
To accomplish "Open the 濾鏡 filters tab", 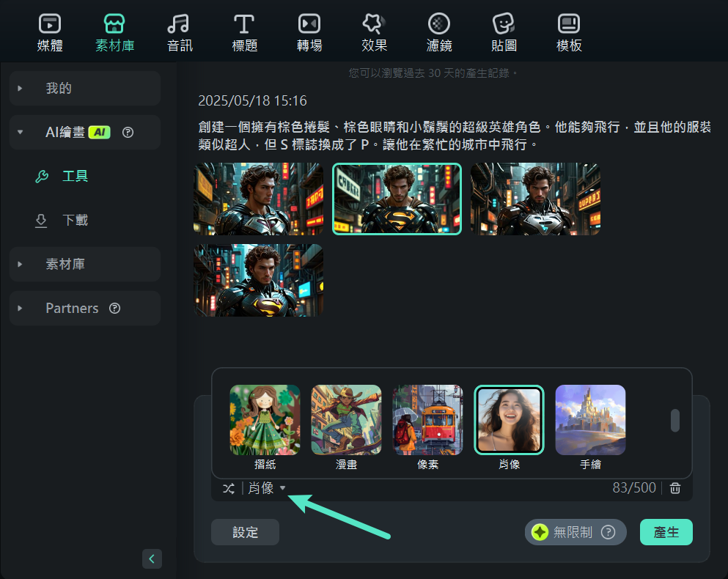I will 439,33.
